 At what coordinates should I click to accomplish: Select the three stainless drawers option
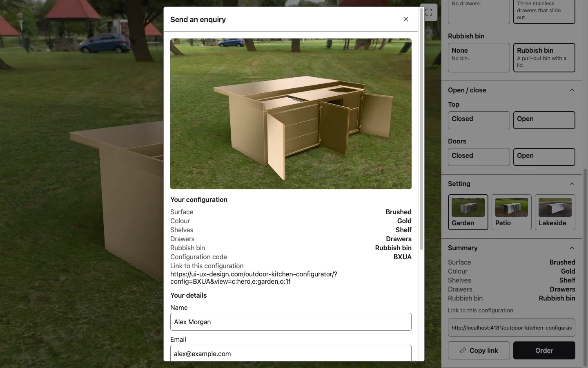pyautogui.click(x=544, y=11)
